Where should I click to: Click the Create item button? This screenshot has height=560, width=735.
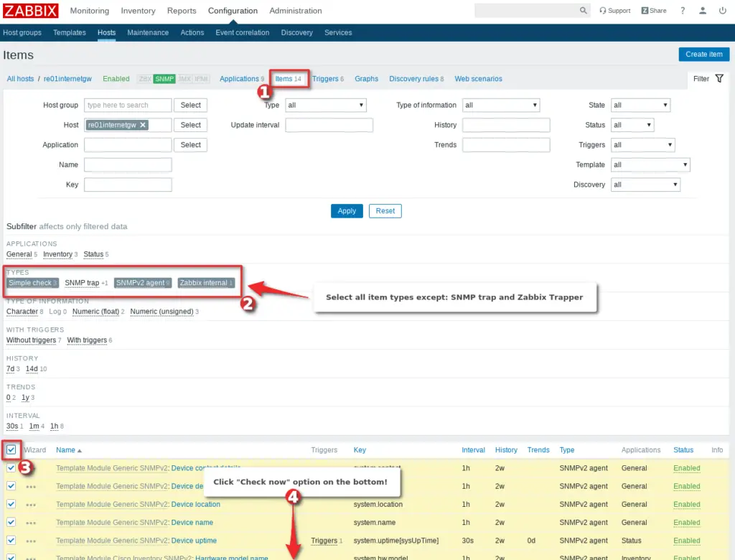(703, 54)
